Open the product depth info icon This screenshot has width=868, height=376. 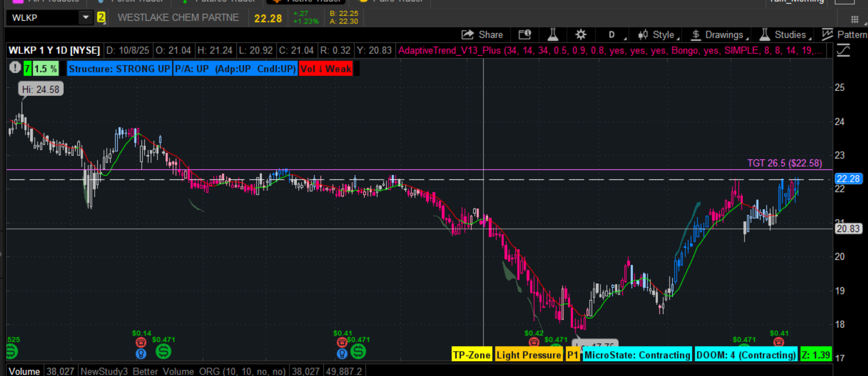click(x=524, y=35)
